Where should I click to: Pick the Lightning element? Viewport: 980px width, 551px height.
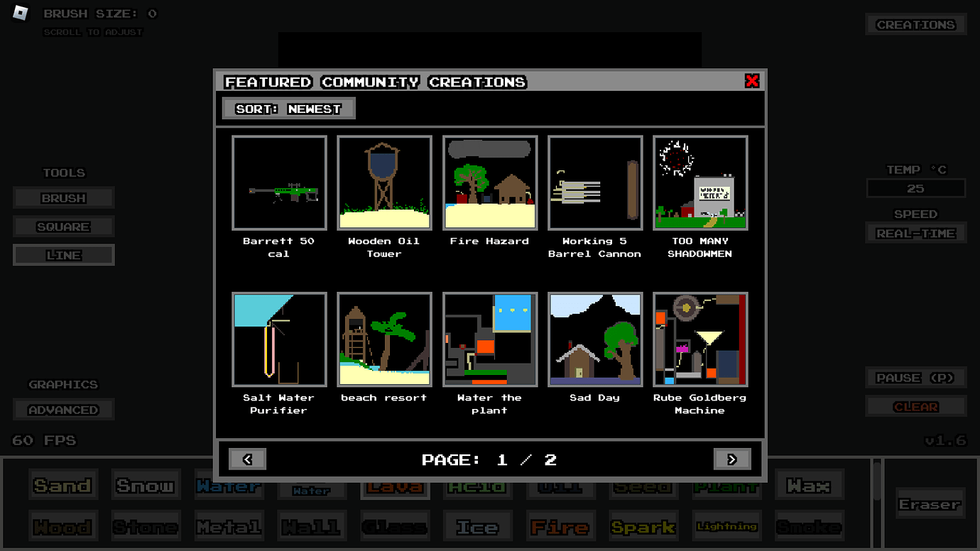[726, 526]
